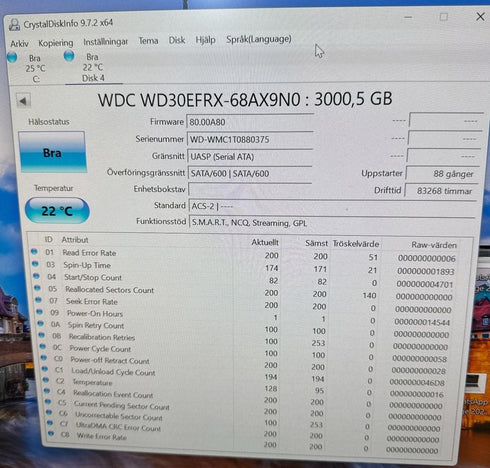Click the Attribut column header
490x468 pixels.
(x=75, y=240)
